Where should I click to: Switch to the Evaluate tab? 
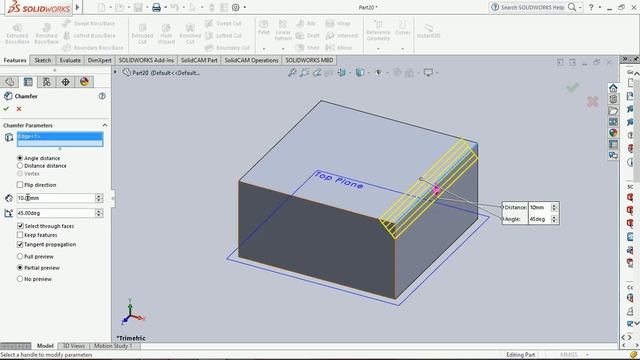[x=70, y=60]
